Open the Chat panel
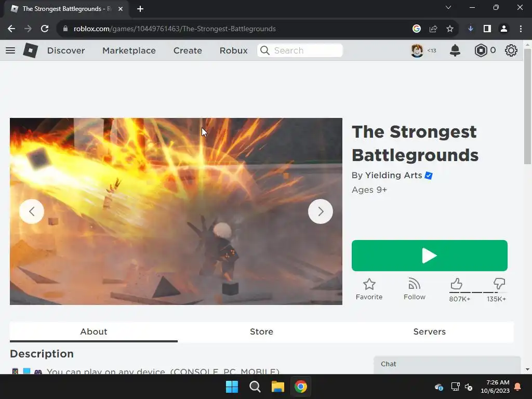The width and height of the screenshot is (532, 399). (447, 365)
